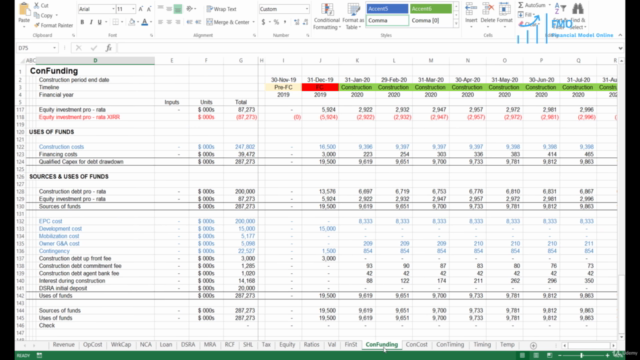Open the Fill Color dropdown arrow
The height and width of the screenshot is (360, 640).
tap(137, 22)
